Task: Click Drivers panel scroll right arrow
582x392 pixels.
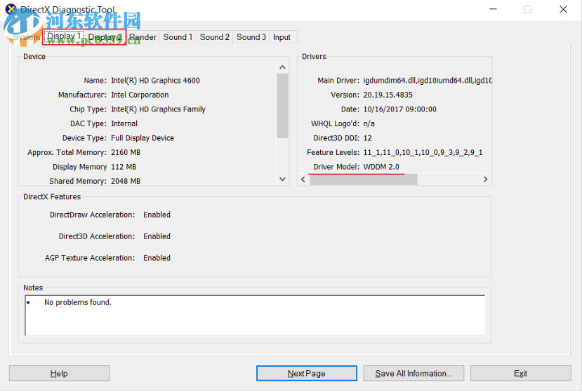Action: tap(486, 180)
